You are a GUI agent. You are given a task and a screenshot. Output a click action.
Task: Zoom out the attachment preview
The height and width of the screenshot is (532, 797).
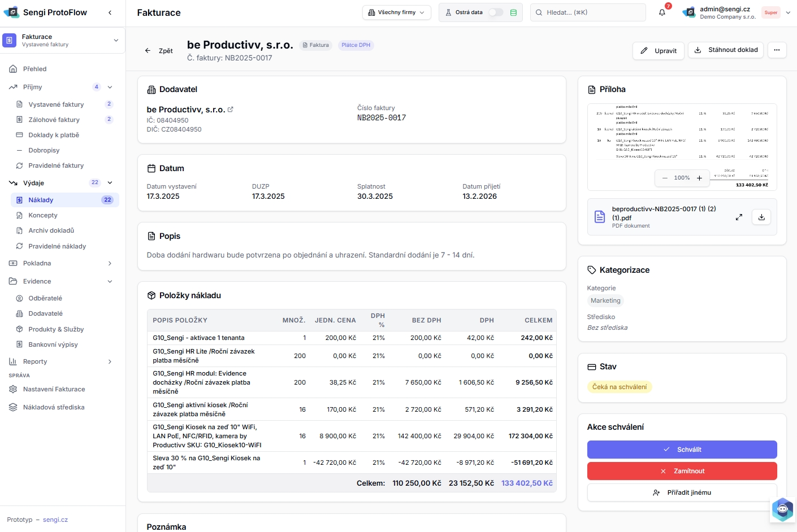pos(665,178)
